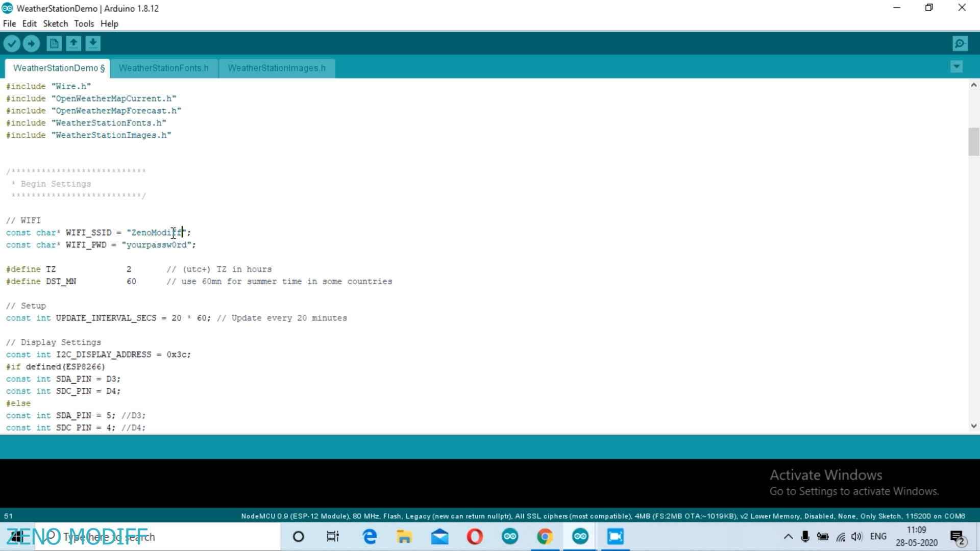The image size is (980, 551).
Task: Click the Verify sketch button
Action: (12, 44)
